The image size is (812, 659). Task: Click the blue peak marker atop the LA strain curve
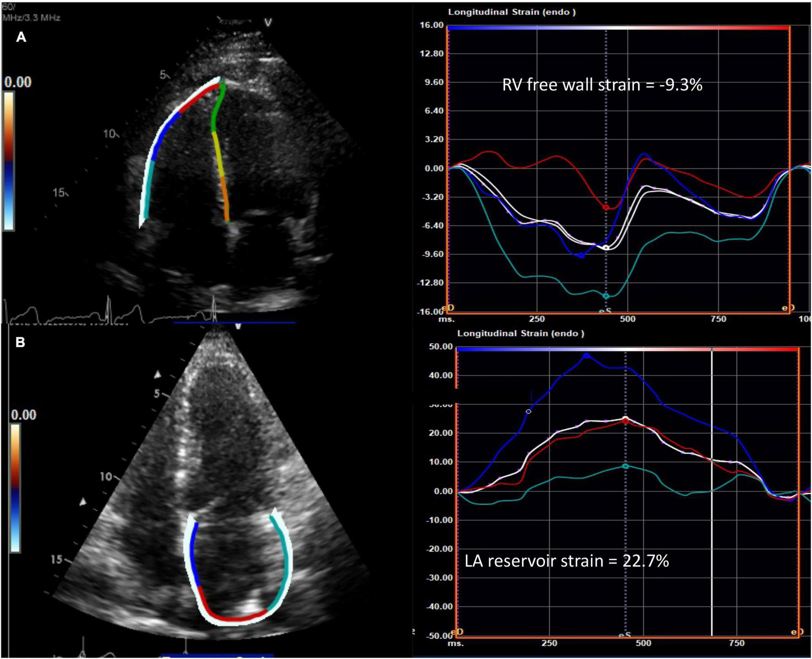tap(587, 356)
